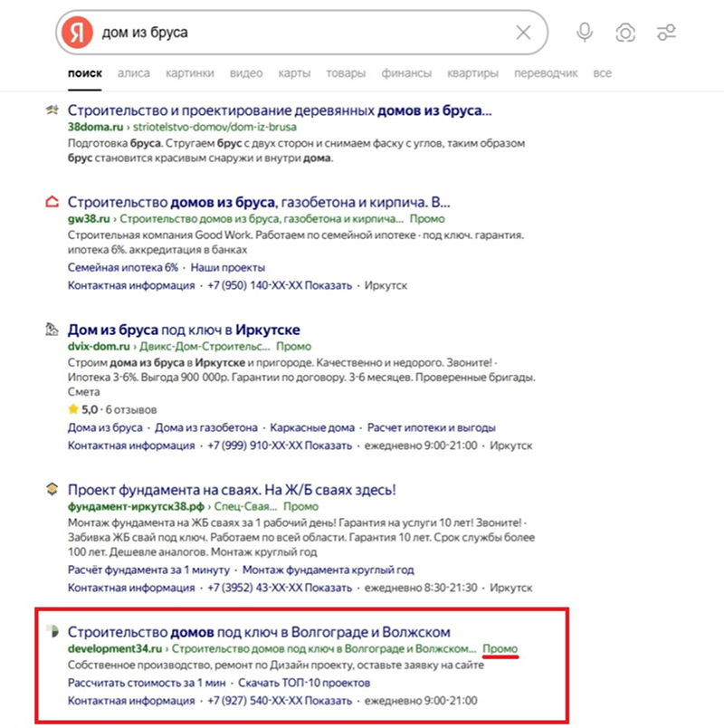Click the rating star beside 5,0

(73, 409)
